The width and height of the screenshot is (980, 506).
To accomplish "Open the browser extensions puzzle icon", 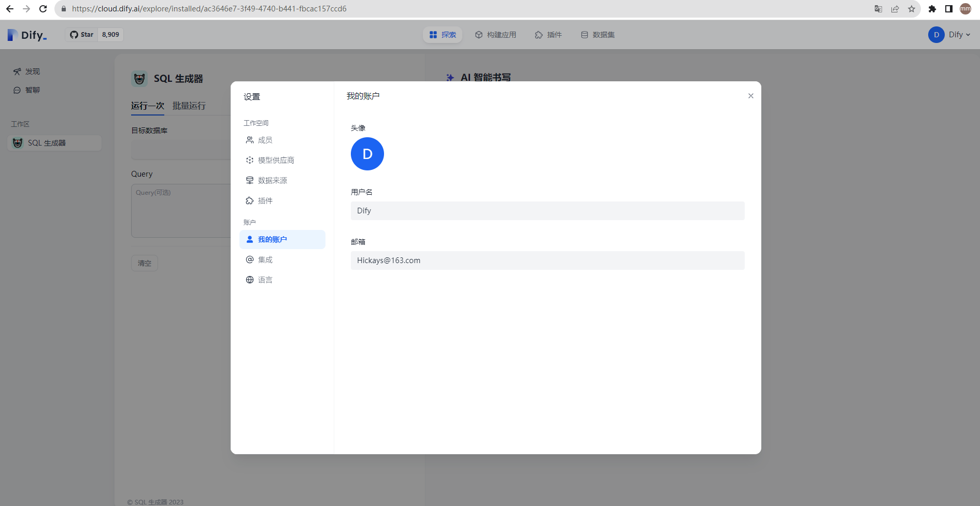I will pyautogui.click(x=932, y=9).
